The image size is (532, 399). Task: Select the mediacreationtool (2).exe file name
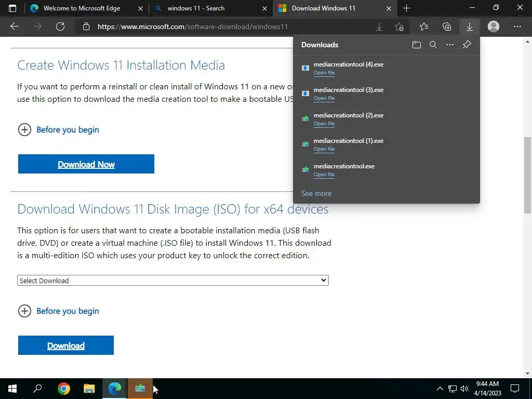(x=349, y=115)
